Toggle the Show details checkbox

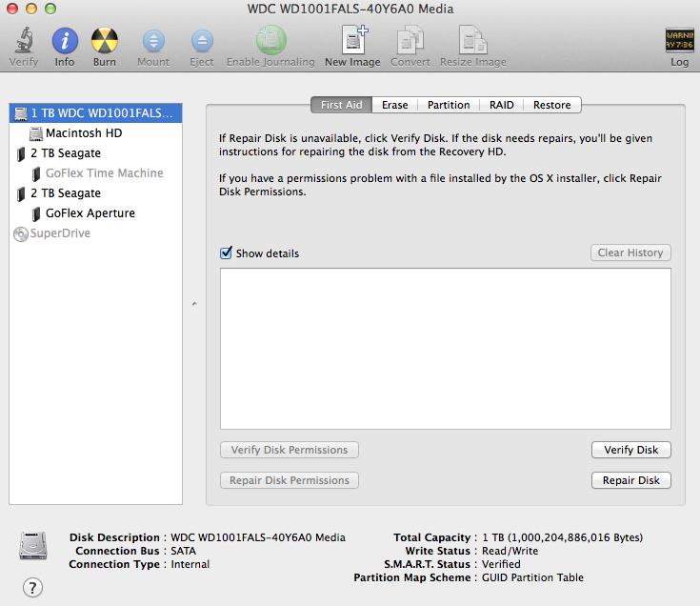coord(226,252)
